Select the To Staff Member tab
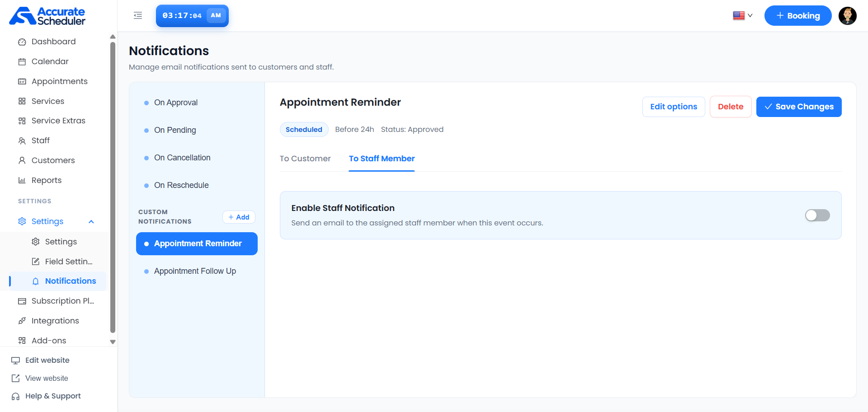The image size is (868, 412). [382, 159]
